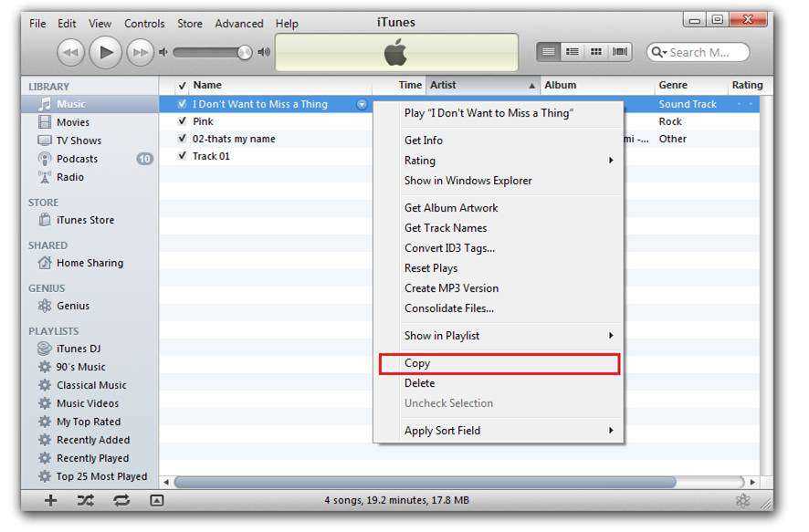This screenshot has width=809, height=532.
Task: Open Podcasts in sidebar
Action: pos(89,159)
